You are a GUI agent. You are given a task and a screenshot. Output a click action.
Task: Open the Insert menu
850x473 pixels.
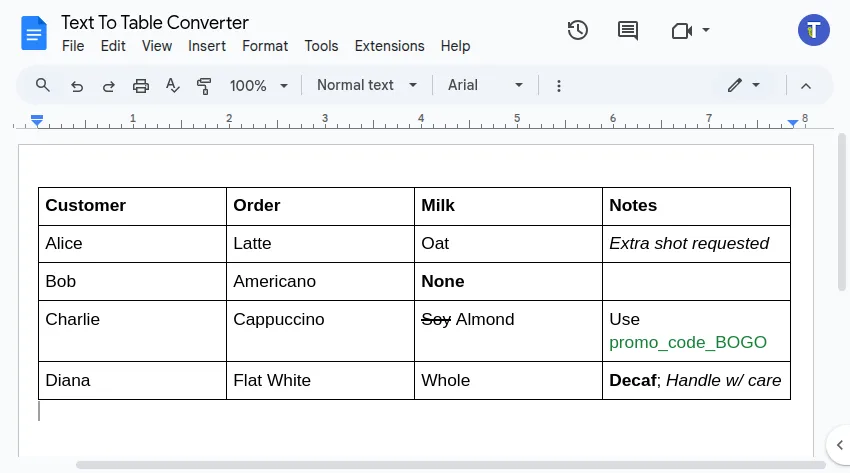click(207, 46)
